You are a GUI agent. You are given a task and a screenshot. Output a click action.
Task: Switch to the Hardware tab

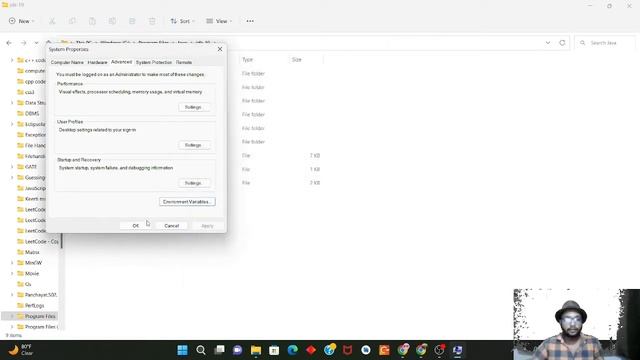[x=98, y=62]
